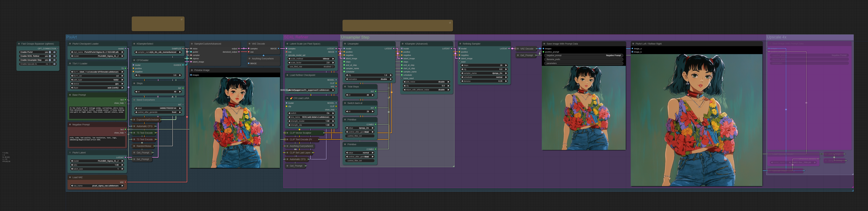Toggle Enable SDXL Refiner switch
The height and width of the screenshot is (211, 868).
(x=50, y=56)
